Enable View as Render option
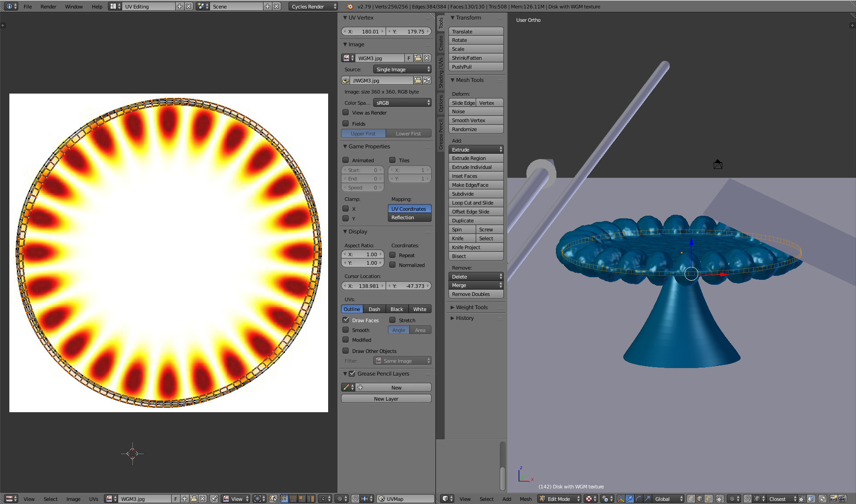The image size is (856, 504). pos(346,113)
